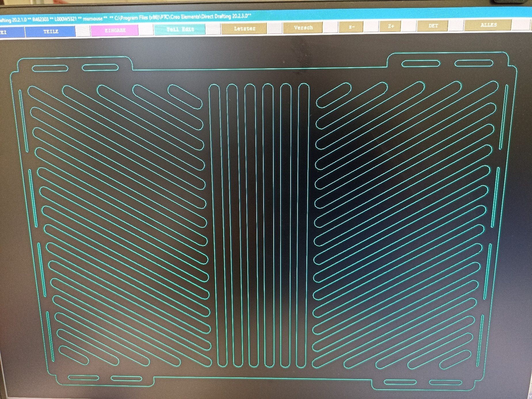Click the topmost narrow slit on right edge
The image size is (532, 399).
[504, 116]
